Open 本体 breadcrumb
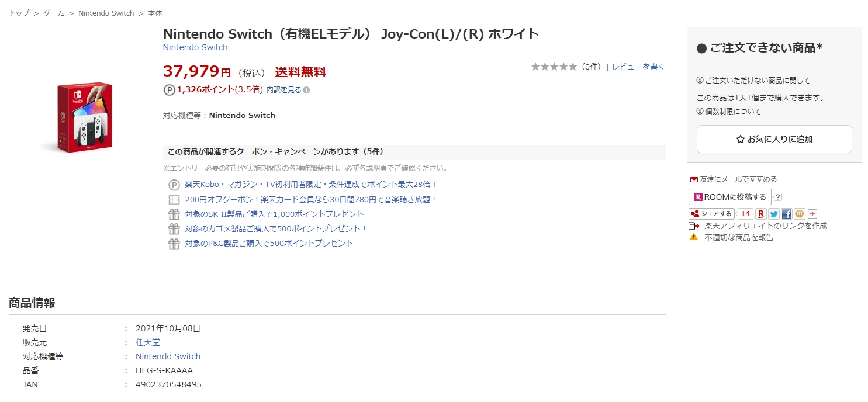 tap(155, 13)
